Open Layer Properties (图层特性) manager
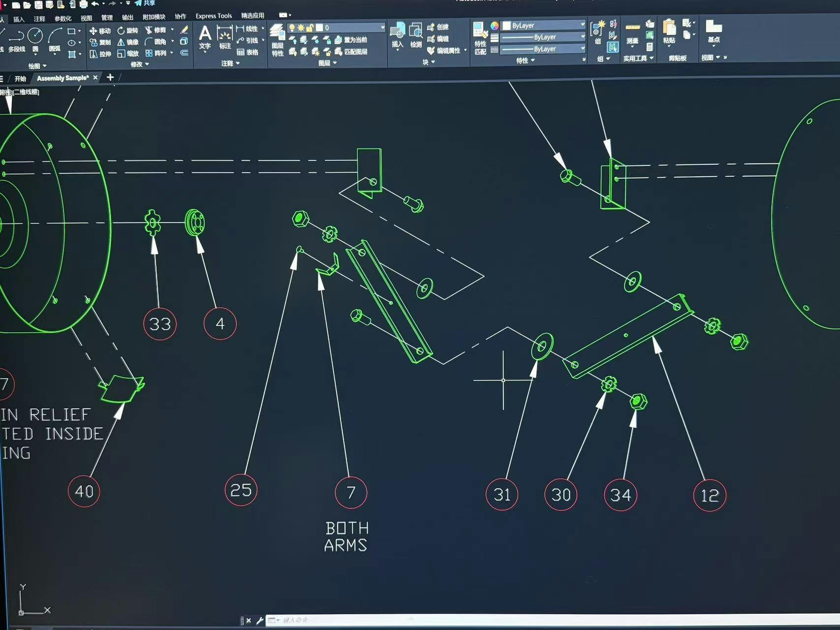 pos(278,39)
